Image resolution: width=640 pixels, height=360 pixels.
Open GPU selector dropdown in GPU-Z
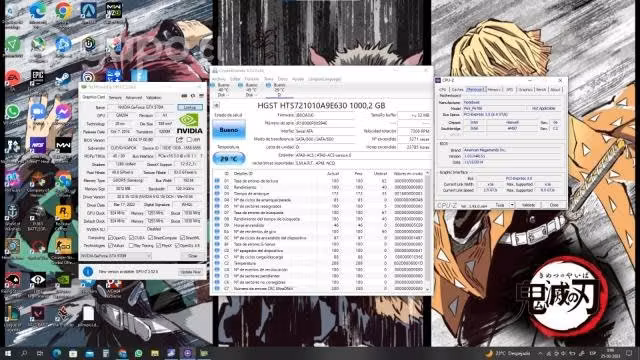pos(116,256)
